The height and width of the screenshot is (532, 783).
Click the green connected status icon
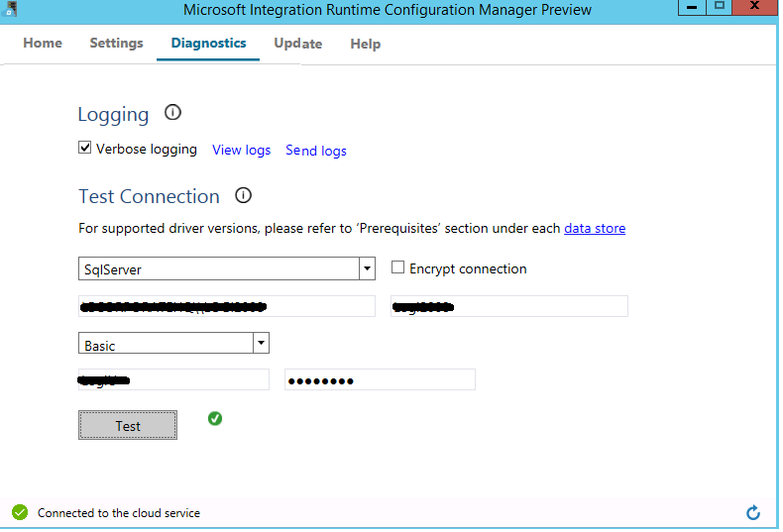pos(20,512)
